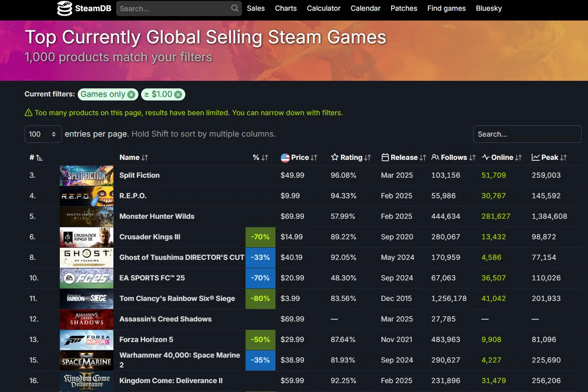Viewport: 588px width, 392px height.
Task: Go to the Calculator page
Action: (324, 8)
